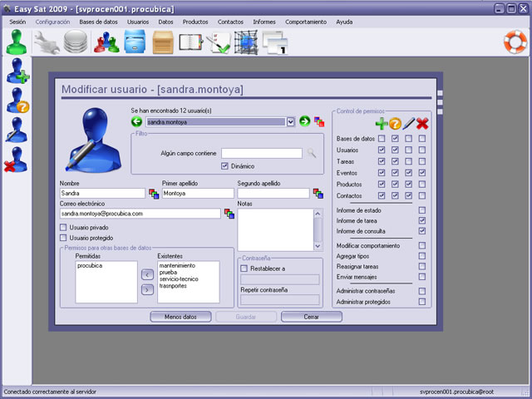
Task: Click colored squares icon next to Segundo apellido
Action: [x=318, y=194]
